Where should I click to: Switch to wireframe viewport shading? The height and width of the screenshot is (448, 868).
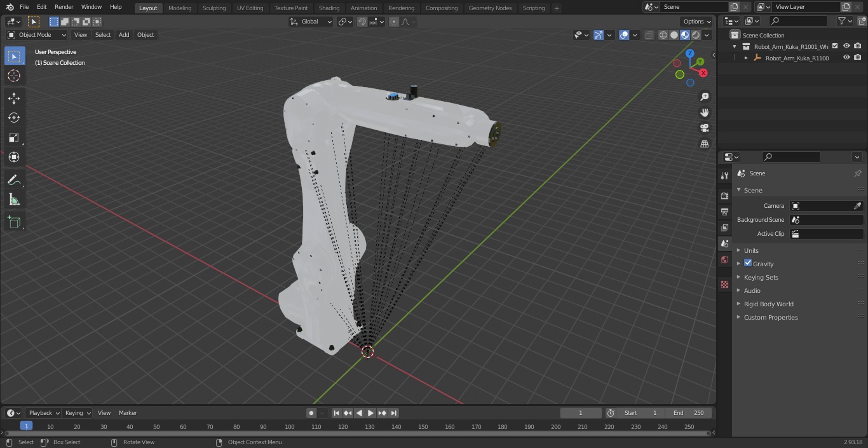point(663,35)
